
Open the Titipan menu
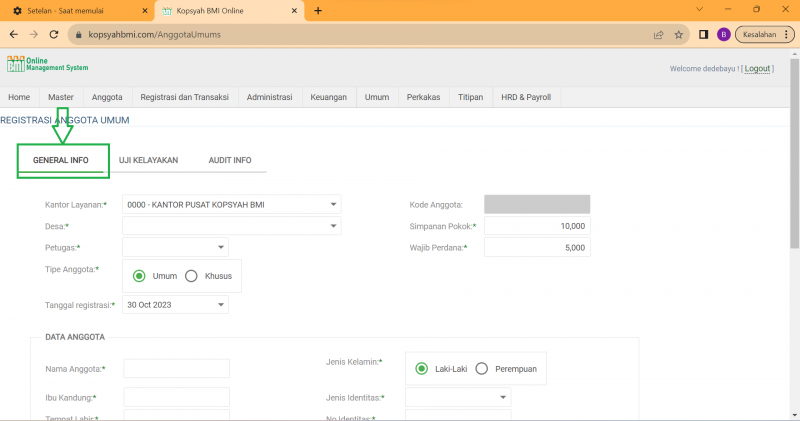click(x=470, y=97)
